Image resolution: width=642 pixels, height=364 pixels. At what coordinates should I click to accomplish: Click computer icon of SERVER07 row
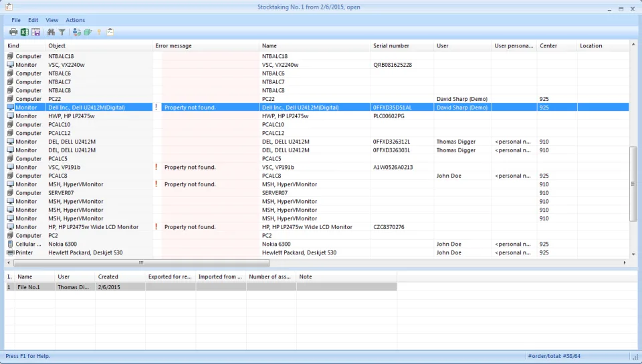[10, 192]
